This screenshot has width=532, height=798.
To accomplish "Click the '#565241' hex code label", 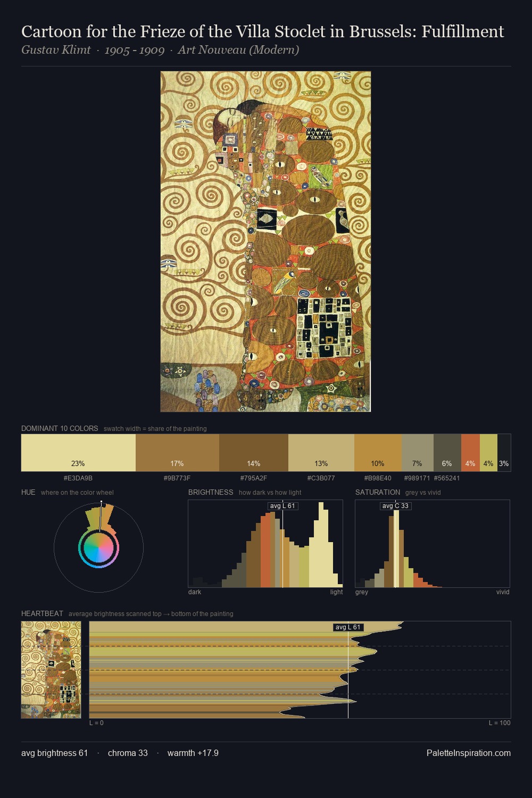I will click(x=447, y=478).
